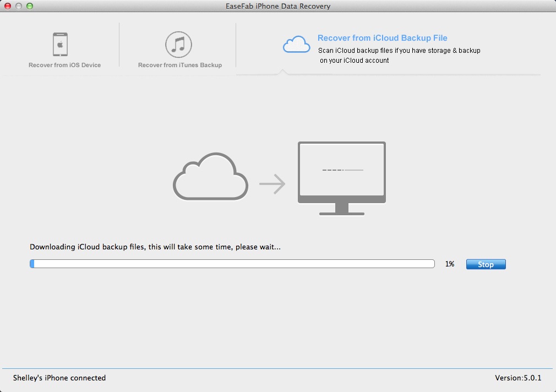Click the large gray cloud illustration

210,176
